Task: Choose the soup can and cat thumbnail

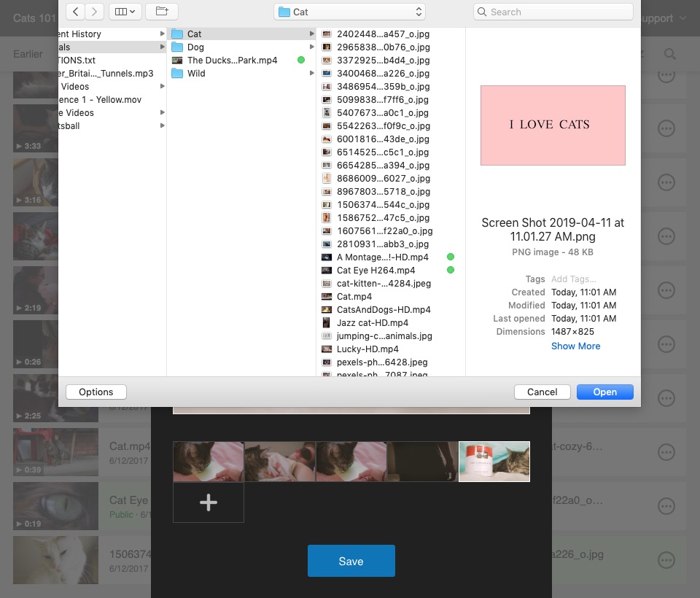Action: [494, 462]
